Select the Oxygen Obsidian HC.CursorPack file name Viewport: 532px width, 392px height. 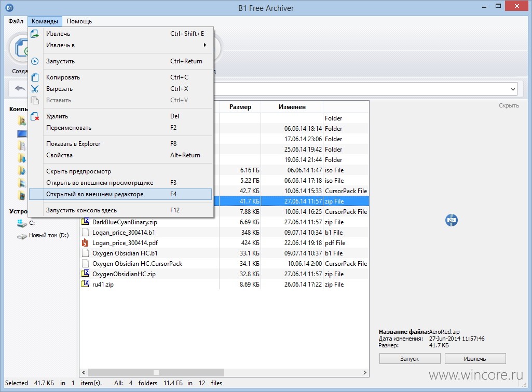pos(137,264)
